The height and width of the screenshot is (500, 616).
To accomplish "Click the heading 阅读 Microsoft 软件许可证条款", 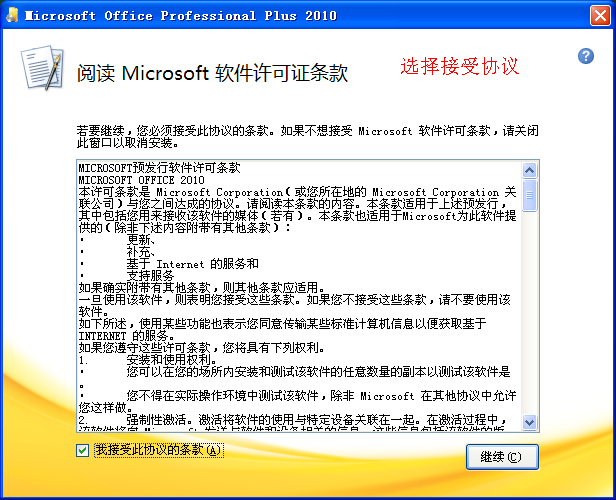I will pos(212,73).
